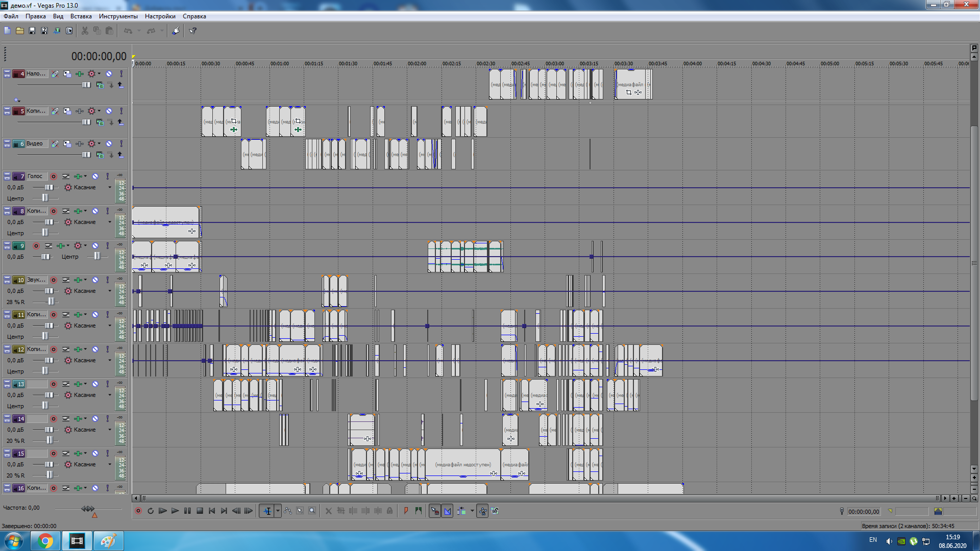The width and height of the screenshot is (980, 551).
Task: Open edit tool selector dropdown arrow
Action: point(278,511)
